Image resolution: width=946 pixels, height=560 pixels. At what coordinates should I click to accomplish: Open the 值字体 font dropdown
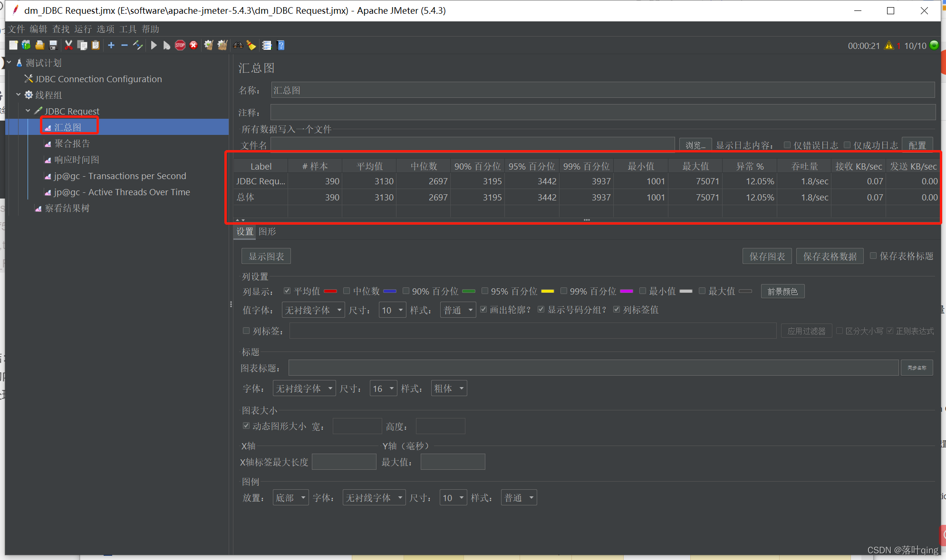(x=313, y=310)
